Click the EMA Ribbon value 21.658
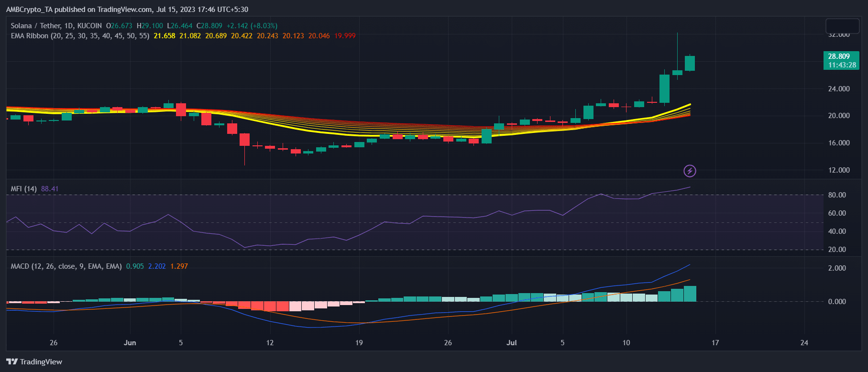This screenshot has height=372, width=868. click(165, 36)
